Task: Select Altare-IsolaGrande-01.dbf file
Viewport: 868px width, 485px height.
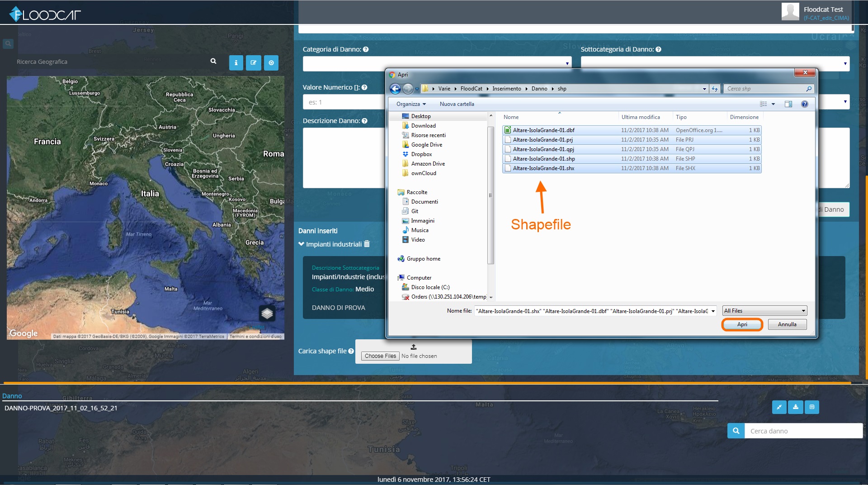Action: [632, 130]
